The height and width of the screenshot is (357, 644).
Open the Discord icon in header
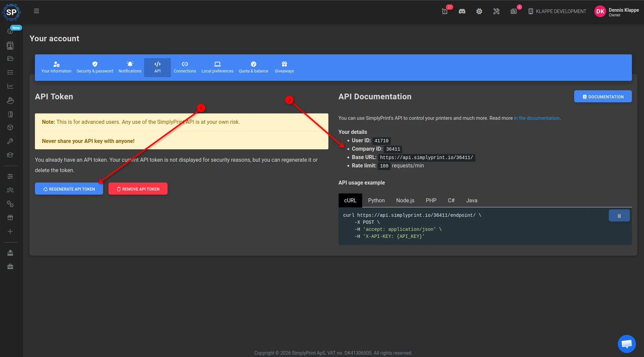pyautogui.click(x=462, y=11)
